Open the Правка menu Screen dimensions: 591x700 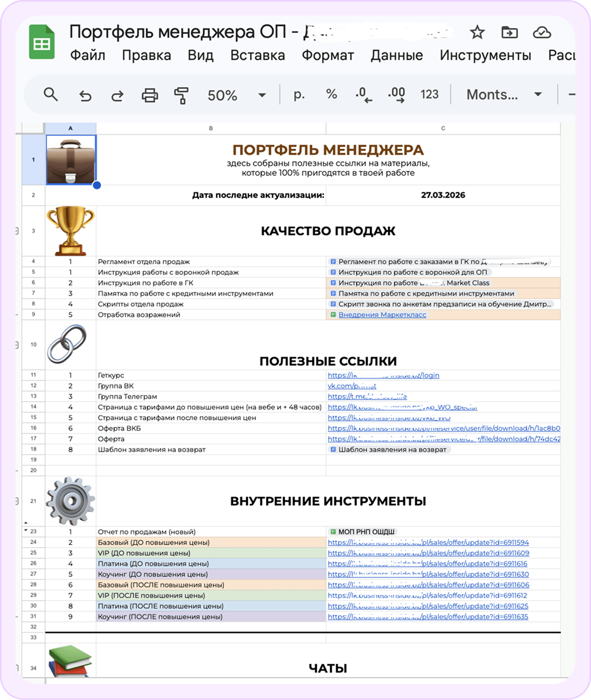click(147, 55)
